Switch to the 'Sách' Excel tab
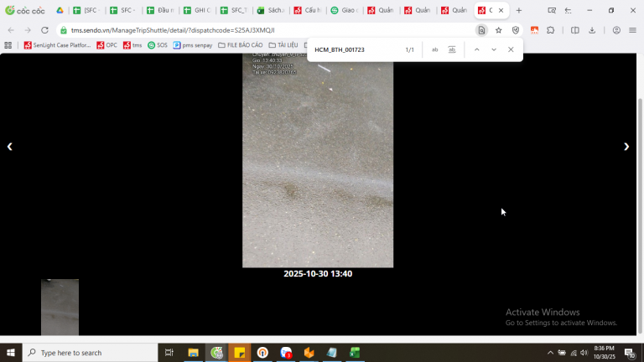 tap(271, 10)
